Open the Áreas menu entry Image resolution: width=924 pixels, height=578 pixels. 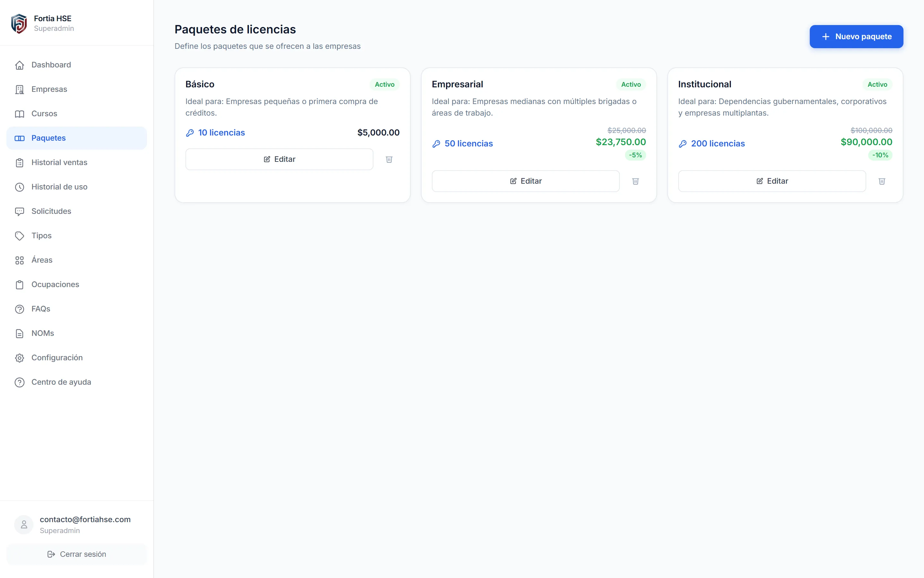77,260
